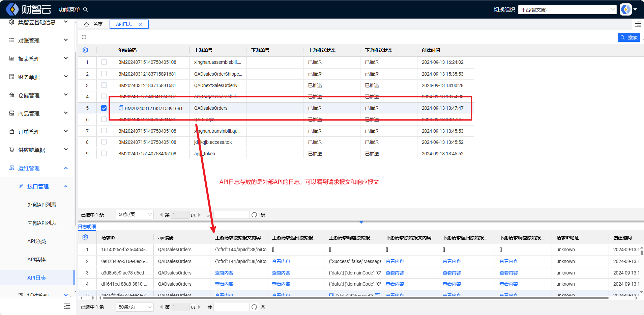This screenshot has height=315, width=644.
Task: Select the checkbox for row 9
Action: tap(104, 154)
